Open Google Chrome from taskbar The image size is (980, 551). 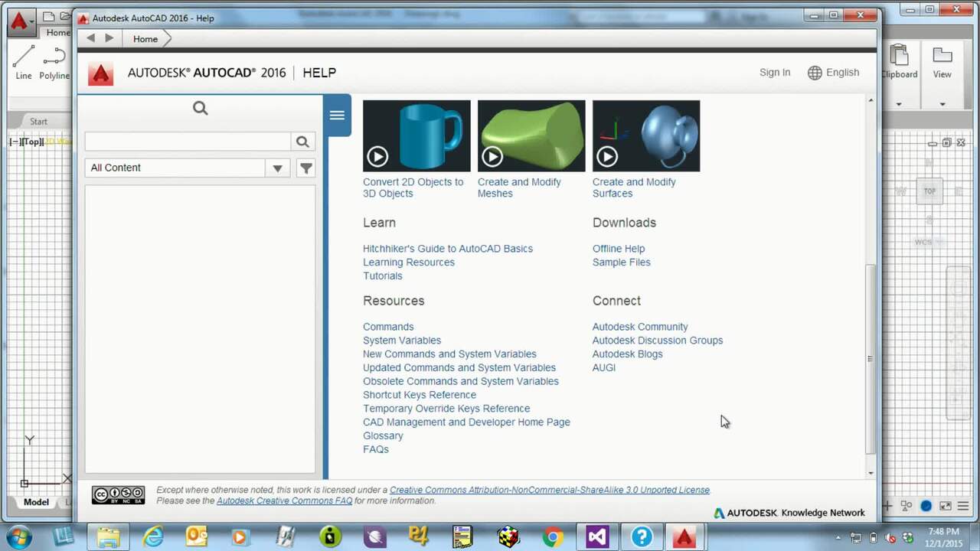pos(553,537)
